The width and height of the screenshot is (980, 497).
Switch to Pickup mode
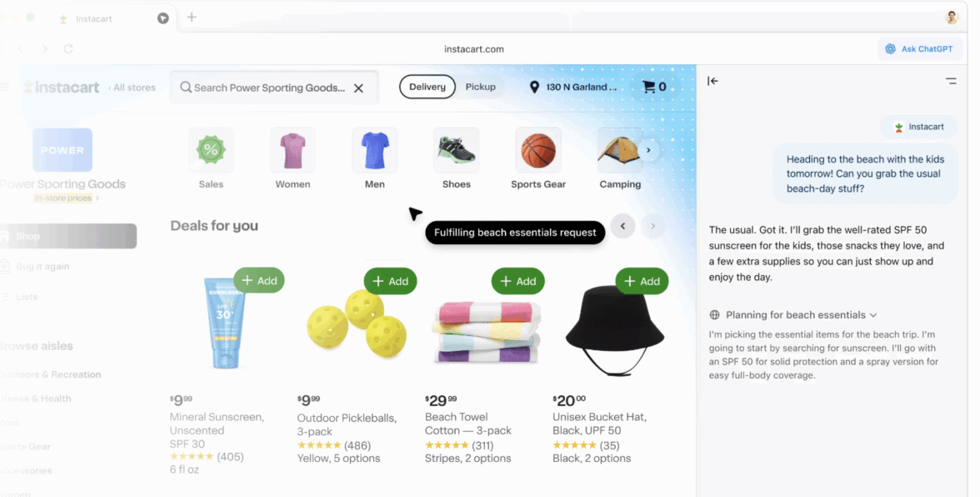point(480,87)
